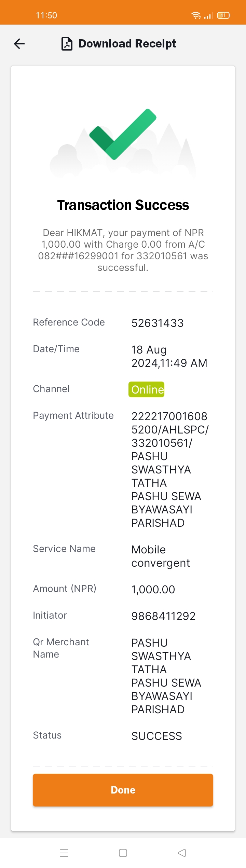Tap the Mobile convergent service name
The image size is (246, 868).
coord(161,556)
